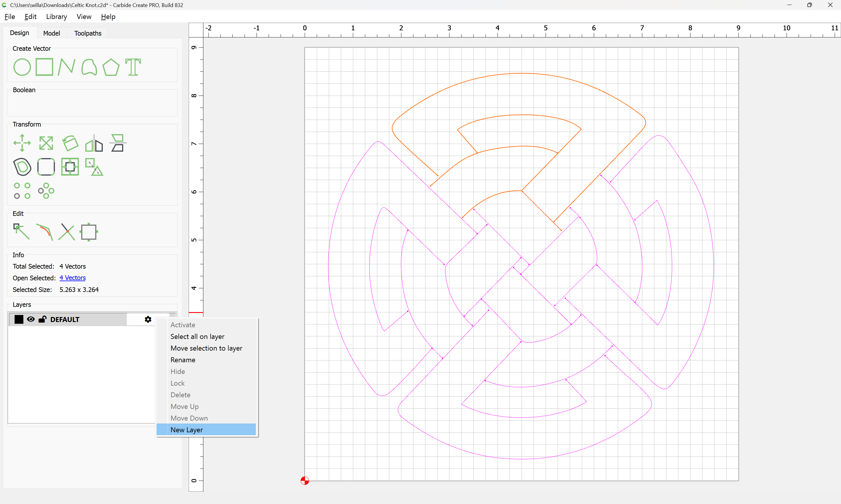Choose the Polyline drawing tool

pyautogui.click(x=66, y=67)
